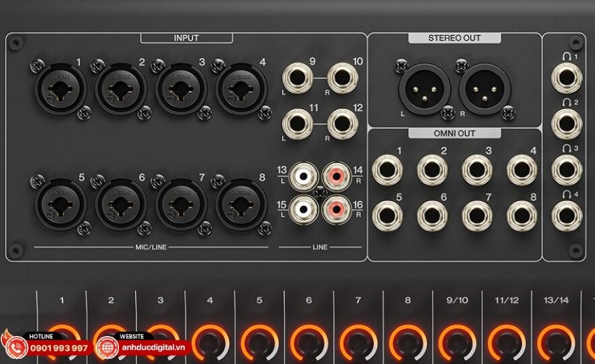The image size is (595, 364).
Task: Click the channel strip label 5
Action: [260, 300]
